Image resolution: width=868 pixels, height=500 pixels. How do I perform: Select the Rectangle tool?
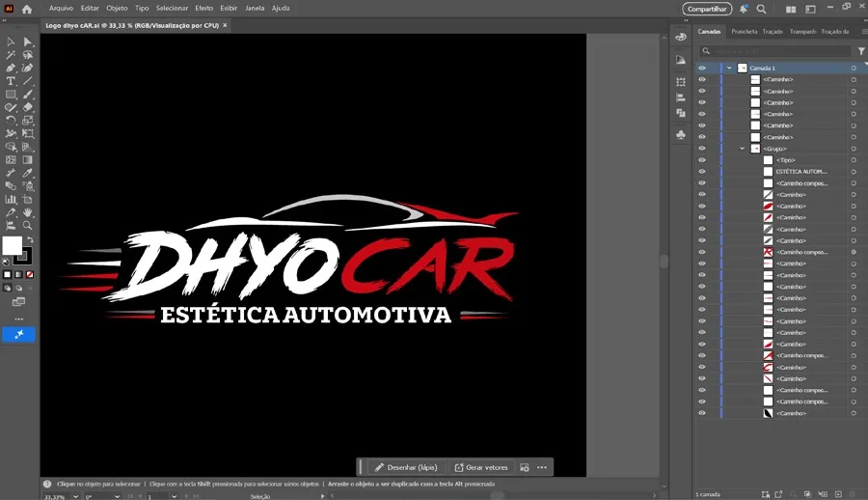(x=11, y=95)
